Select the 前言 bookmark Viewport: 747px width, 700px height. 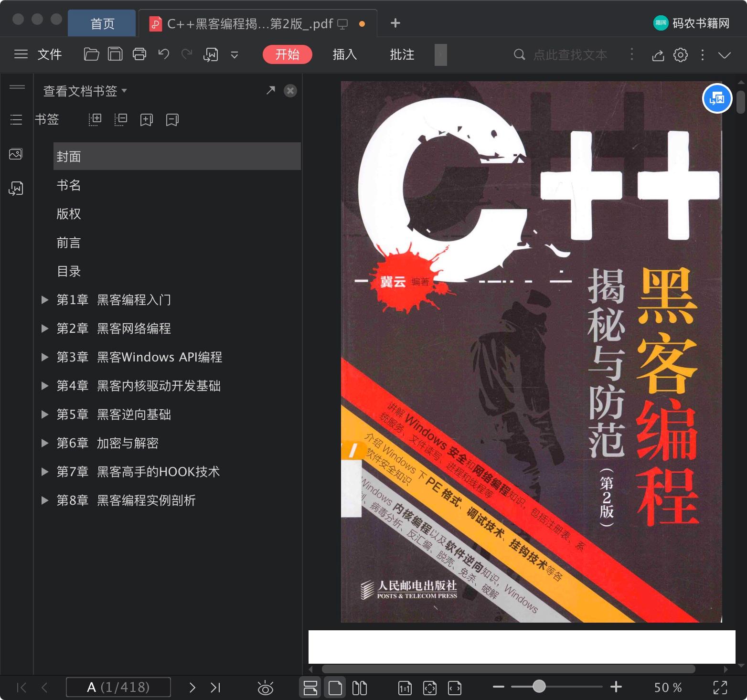point(69,243)
